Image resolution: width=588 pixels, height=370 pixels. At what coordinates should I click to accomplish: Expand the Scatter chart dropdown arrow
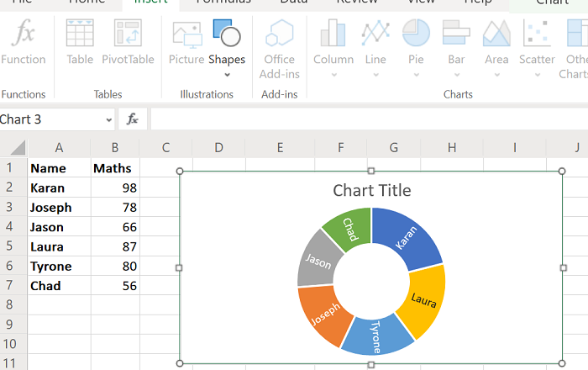click(x=538, y=75)
